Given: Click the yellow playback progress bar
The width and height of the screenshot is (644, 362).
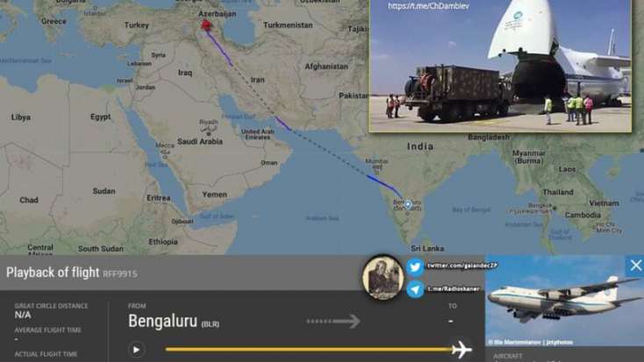Looking at the screenshot, I should click(309, 350).
